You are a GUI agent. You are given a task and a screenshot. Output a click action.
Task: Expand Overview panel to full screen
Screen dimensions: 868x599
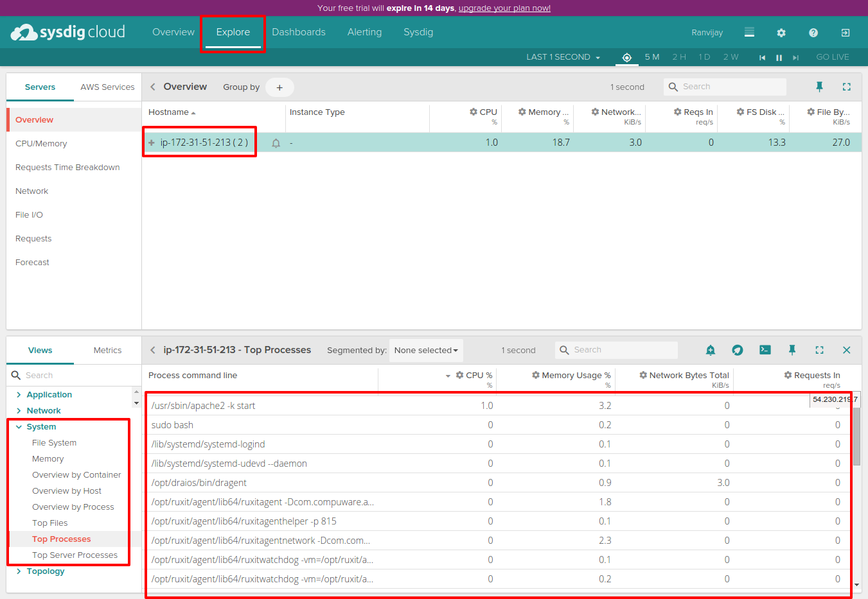847,87
